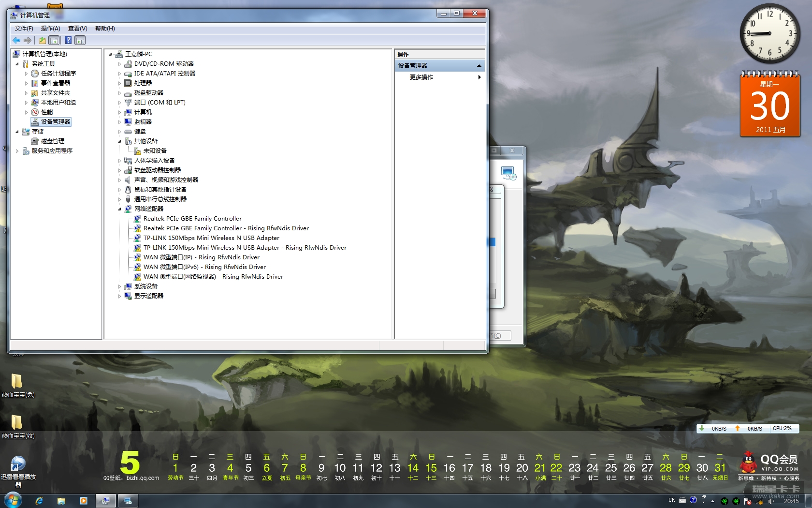Collapse the 网络适配器 network adapters node

[119, 209]
